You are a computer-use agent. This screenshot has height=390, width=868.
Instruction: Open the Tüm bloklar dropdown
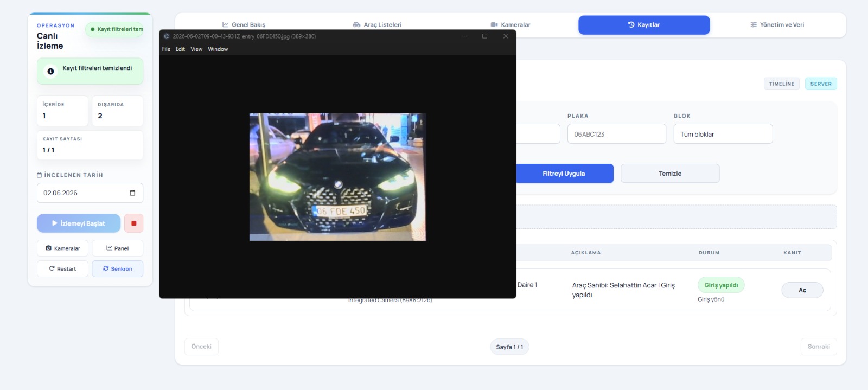(x=723, y=134)
